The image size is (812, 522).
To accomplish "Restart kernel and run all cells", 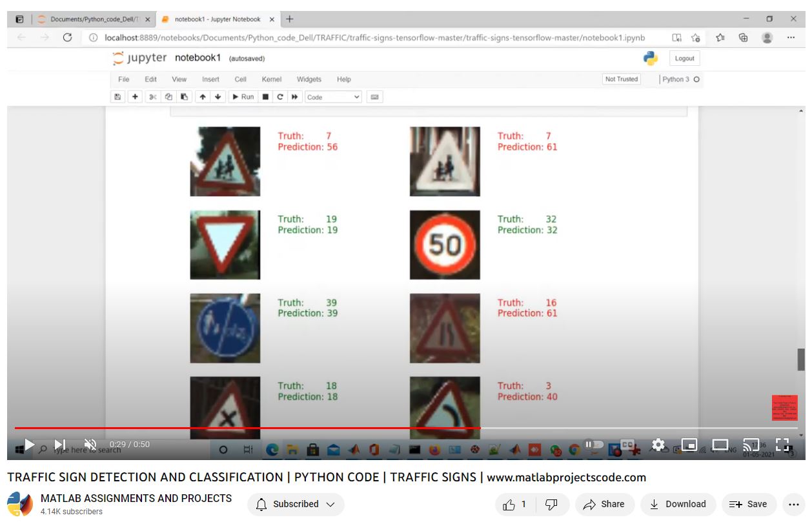I will (x=295, y=97).
